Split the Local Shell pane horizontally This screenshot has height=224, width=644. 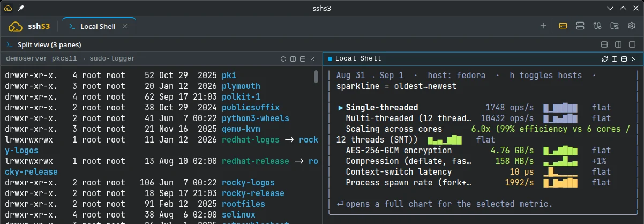click(x=624, y=58)
